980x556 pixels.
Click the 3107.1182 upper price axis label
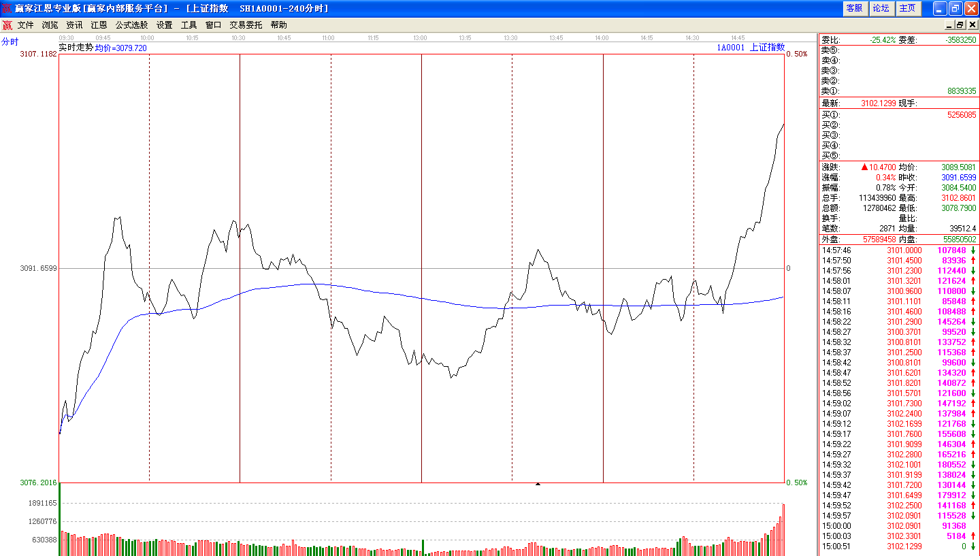coord(39,54)
